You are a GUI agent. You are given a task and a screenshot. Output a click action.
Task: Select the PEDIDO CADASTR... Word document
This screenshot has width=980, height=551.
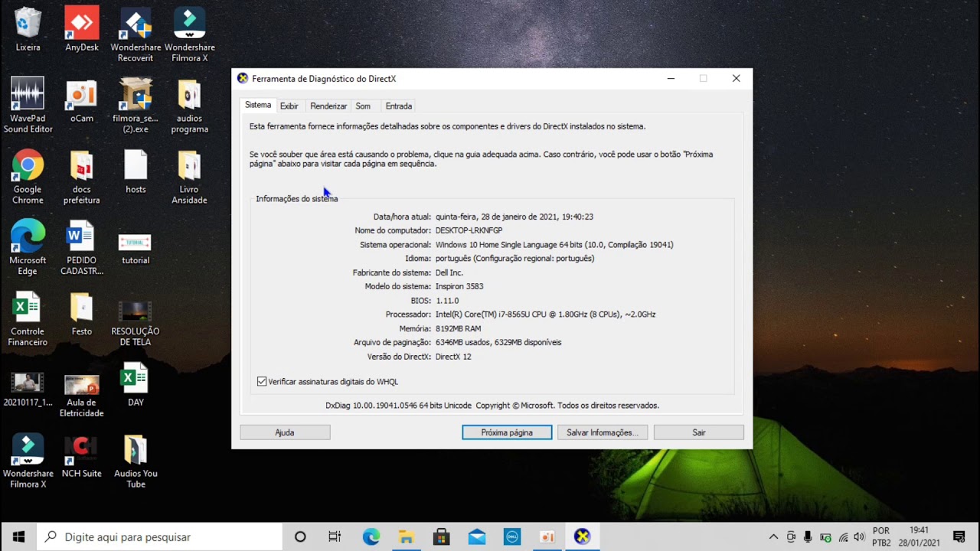[81, 247]
